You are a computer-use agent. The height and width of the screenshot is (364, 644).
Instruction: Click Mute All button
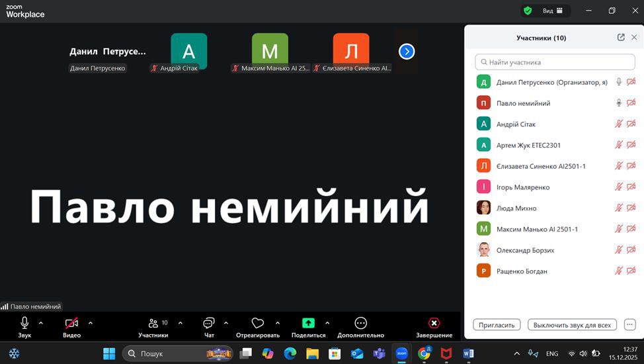573,325
